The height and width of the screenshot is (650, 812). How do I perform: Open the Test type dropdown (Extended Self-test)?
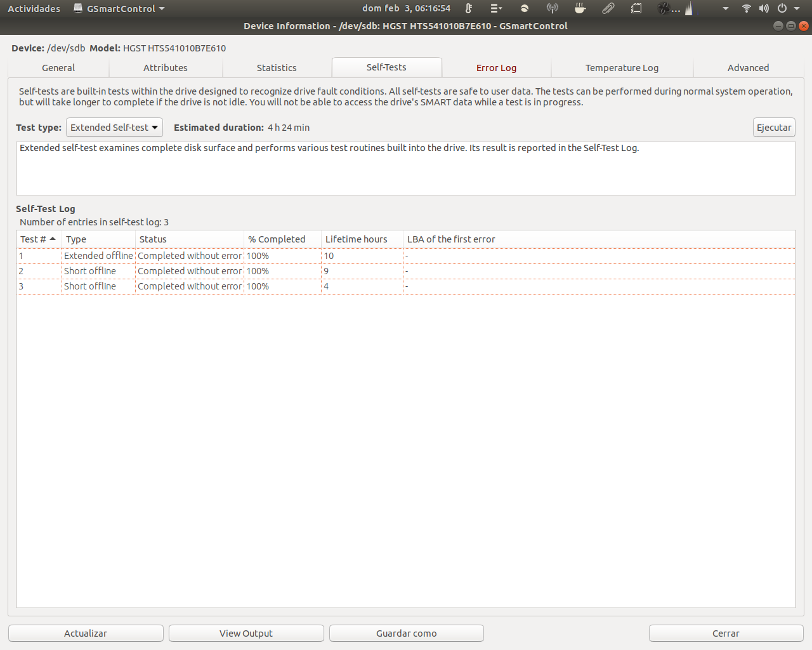point(114,128)
